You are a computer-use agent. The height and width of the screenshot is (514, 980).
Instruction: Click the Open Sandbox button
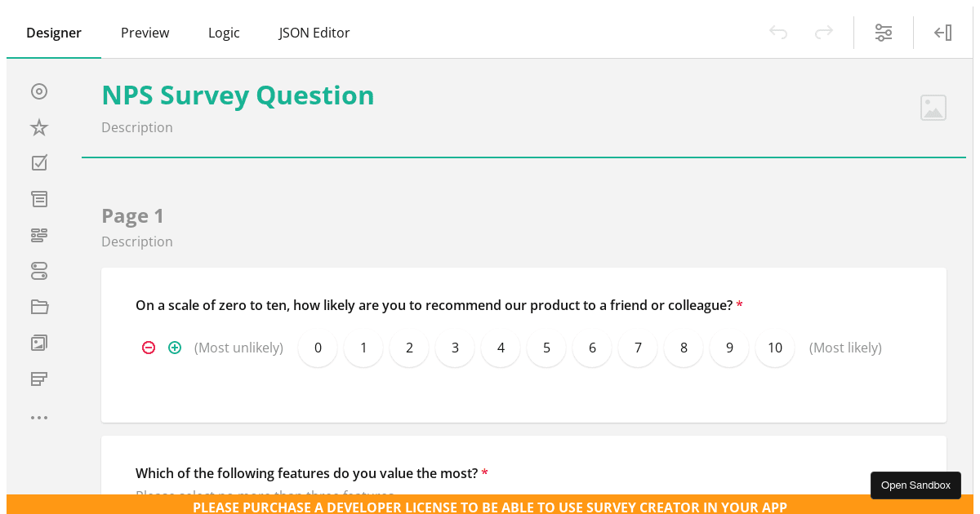coord(915,485)
